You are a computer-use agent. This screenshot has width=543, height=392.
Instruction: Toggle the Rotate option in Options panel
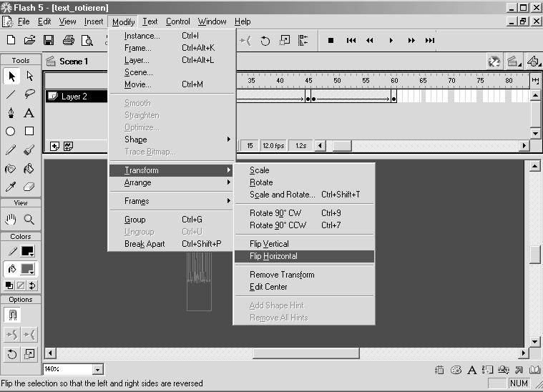11,354
